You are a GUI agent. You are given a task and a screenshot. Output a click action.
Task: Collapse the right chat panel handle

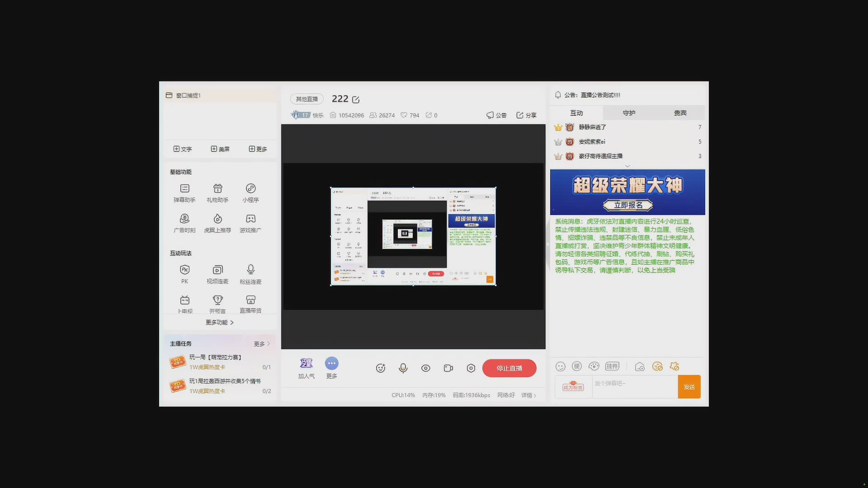coord(548,244)
